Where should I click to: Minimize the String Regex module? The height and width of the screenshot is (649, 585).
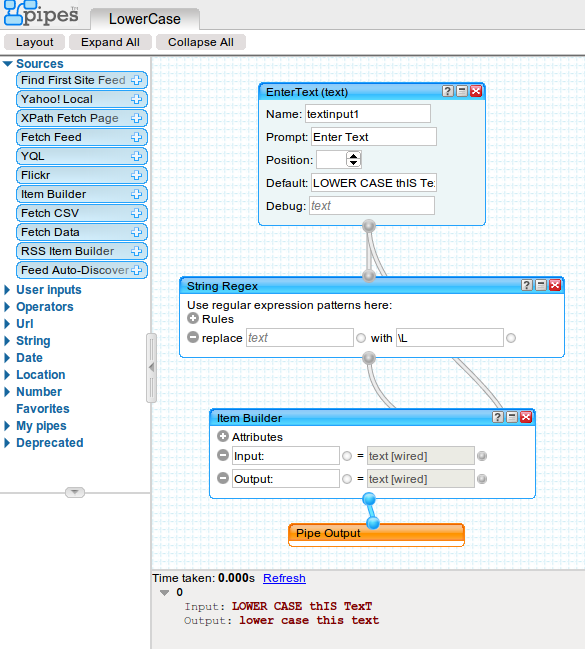541,285
